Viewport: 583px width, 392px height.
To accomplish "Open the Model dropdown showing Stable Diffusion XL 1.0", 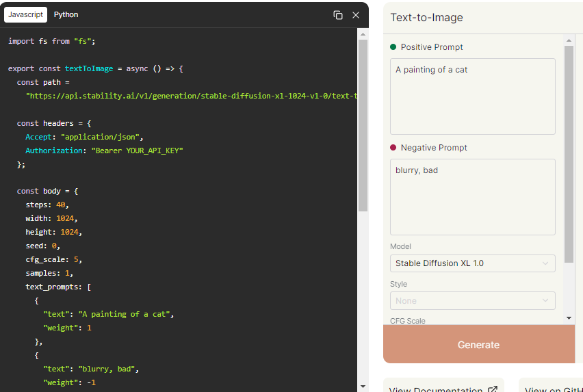I will click(473, 263).
